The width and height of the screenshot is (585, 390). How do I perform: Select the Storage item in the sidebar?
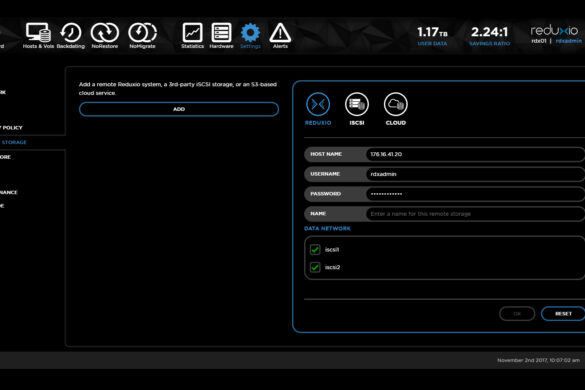pos(13,142)
